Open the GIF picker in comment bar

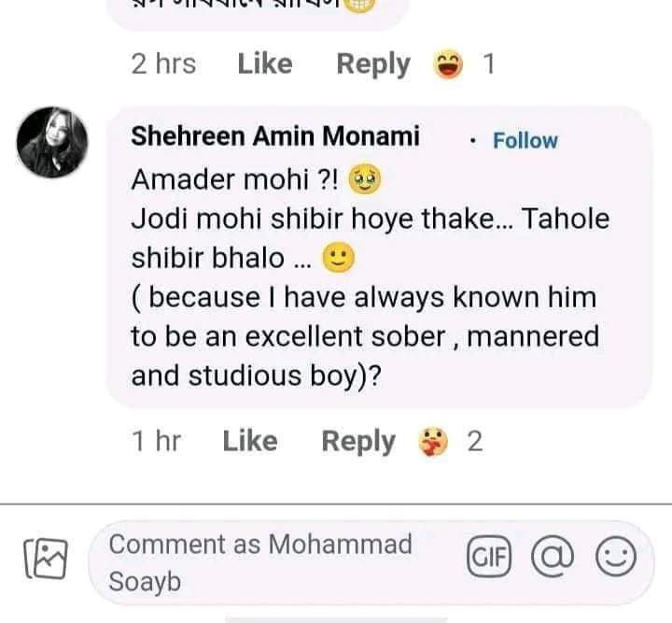[x=490, y=558]
